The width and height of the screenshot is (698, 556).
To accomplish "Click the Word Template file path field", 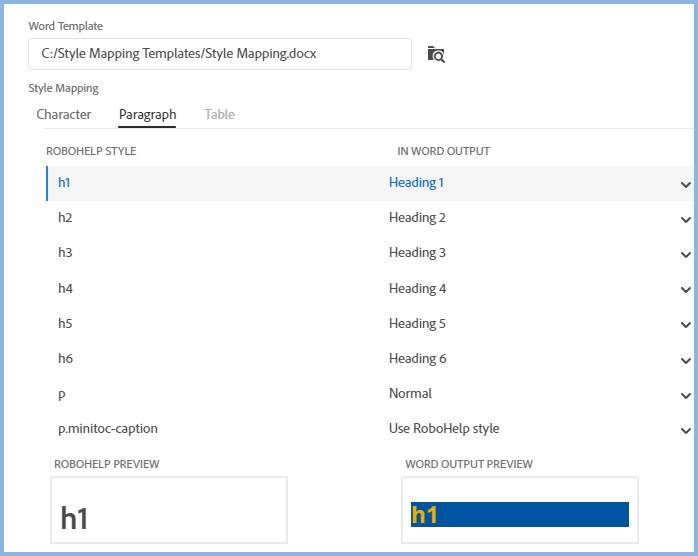I will [219, 54].
